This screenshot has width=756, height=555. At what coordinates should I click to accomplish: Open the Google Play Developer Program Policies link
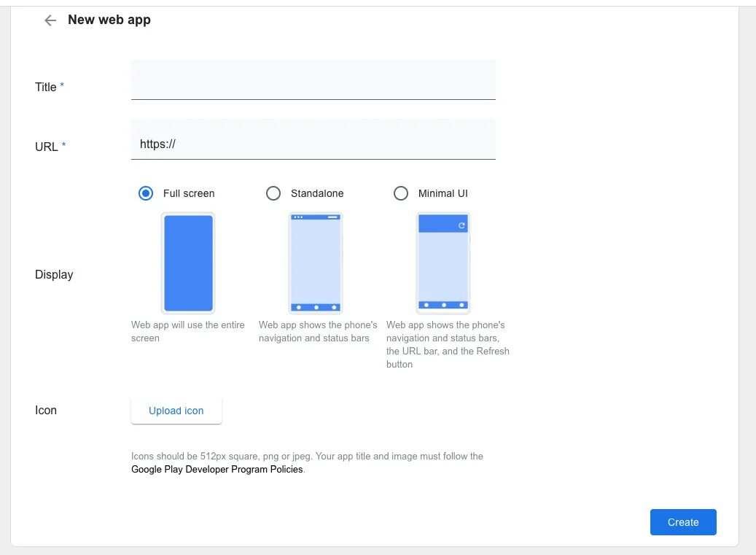[x=217, y=470]
